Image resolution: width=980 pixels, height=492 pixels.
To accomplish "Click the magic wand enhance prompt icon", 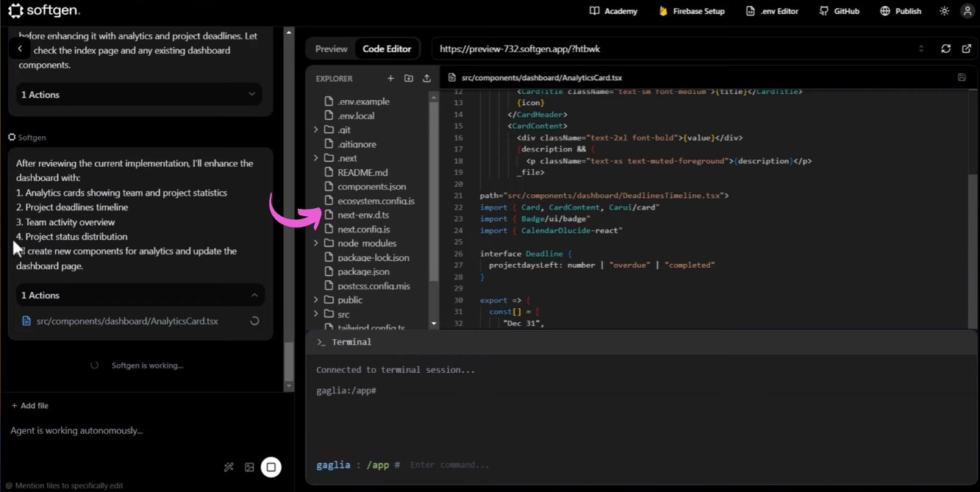I will (x=229, y=467).
